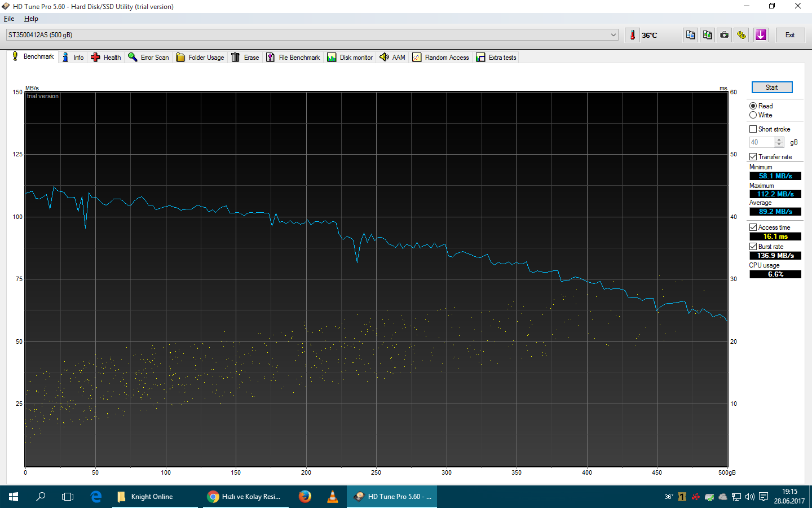Switch to the Chrome window on taskbar

pos(245,497)
